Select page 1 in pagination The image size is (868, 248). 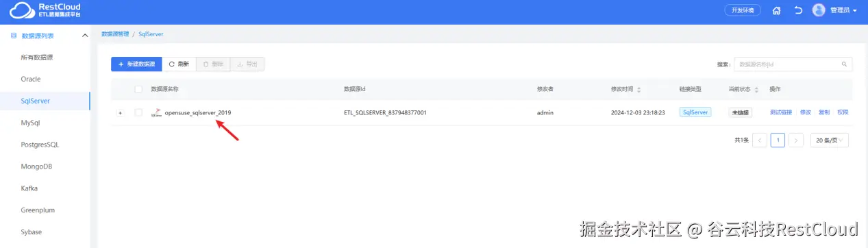(778, 140)
